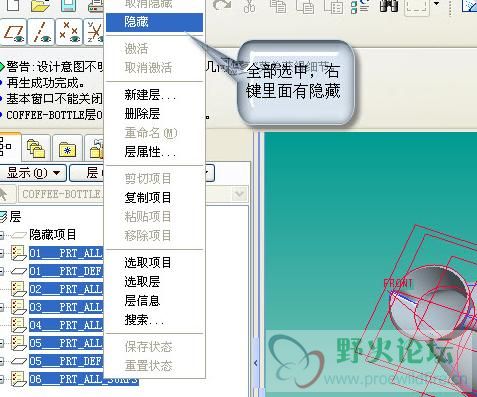Select the 层 root tree node
477x397 pixels.
15,217
